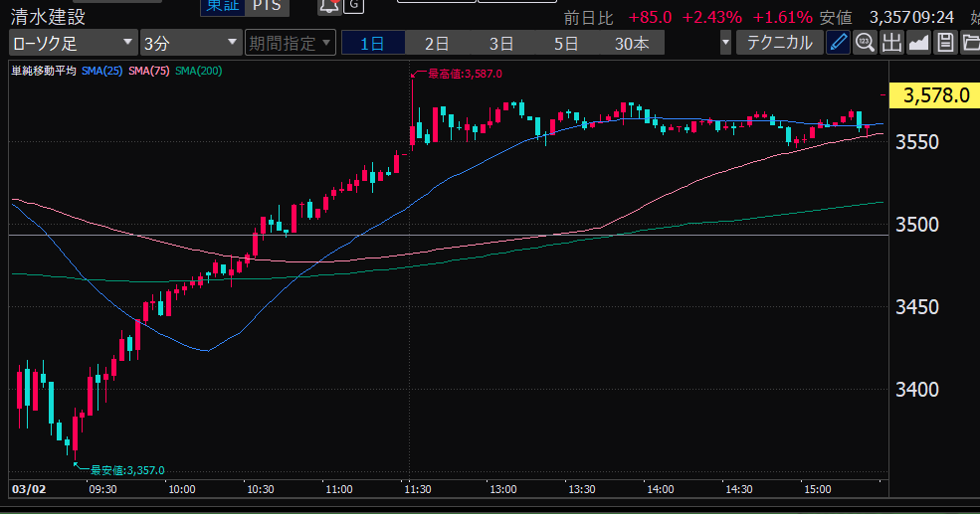The image size is (980, 514).
Task: Open the 3分 interval dropdown
Action: pos(189,43)
